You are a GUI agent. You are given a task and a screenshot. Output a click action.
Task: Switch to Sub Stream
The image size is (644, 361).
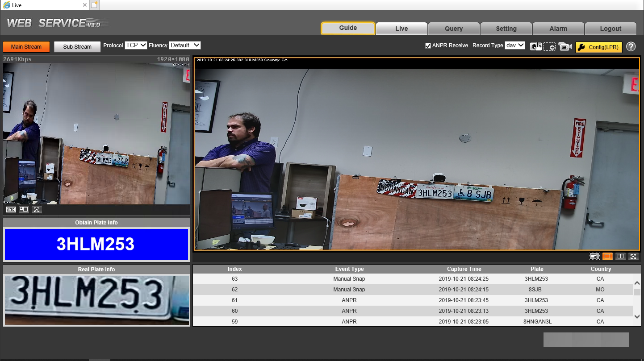(77, 47)
